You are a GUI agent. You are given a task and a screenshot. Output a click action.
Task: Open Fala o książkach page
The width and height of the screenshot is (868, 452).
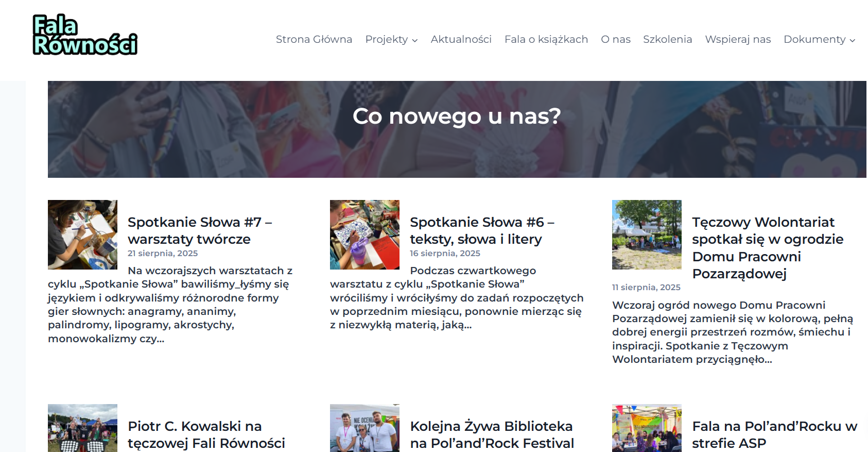[x=546, y=39]
